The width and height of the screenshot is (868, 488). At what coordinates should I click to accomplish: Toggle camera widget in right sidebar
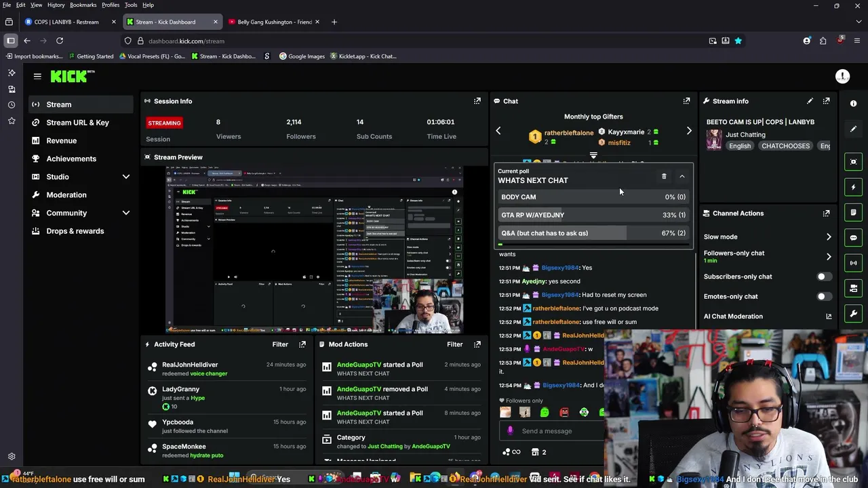point(854,289)
